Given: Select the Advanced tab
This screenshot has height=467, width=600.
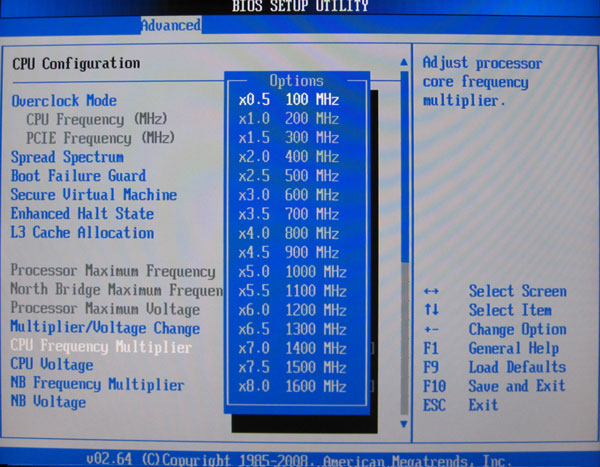Looking at the screenshot, I should pos(171,25).
